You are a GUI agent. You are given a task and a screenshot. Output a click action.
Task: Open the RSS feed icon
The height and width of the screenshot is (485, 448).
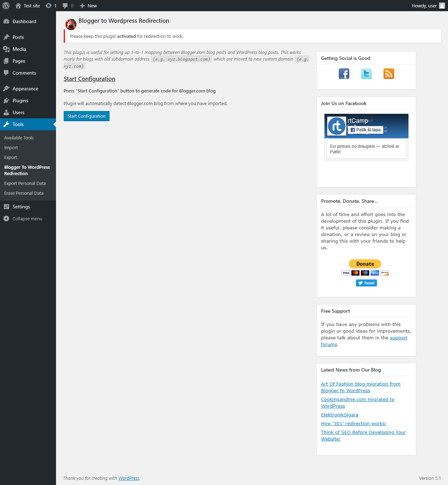(x=389, y=74)
